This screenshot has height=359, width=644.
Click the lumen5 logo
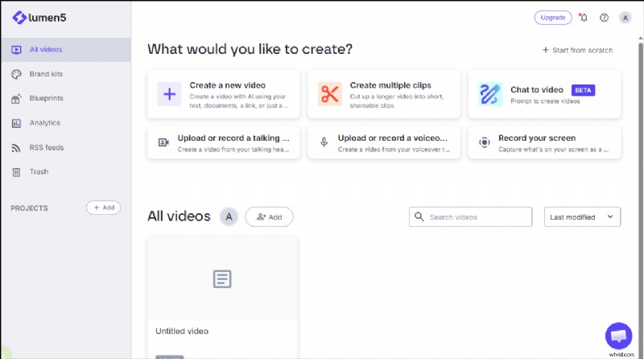coord(39,18)
